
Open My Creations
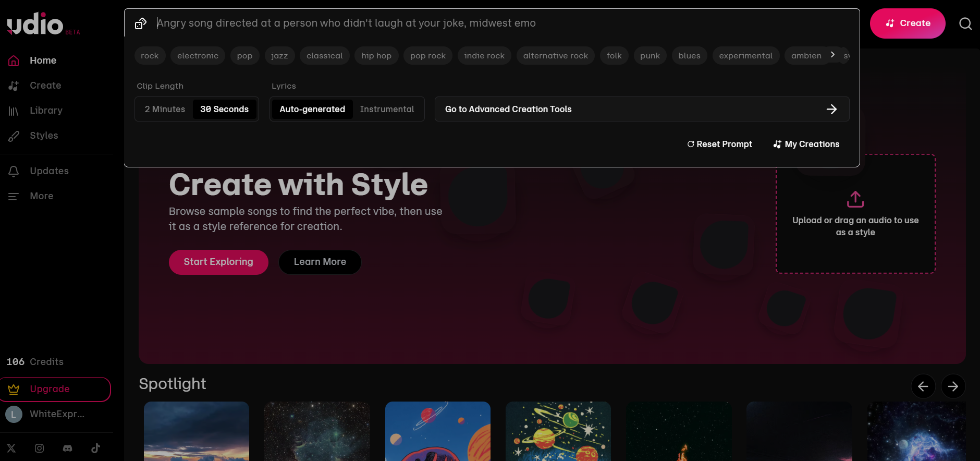click(x=806, y=144)
